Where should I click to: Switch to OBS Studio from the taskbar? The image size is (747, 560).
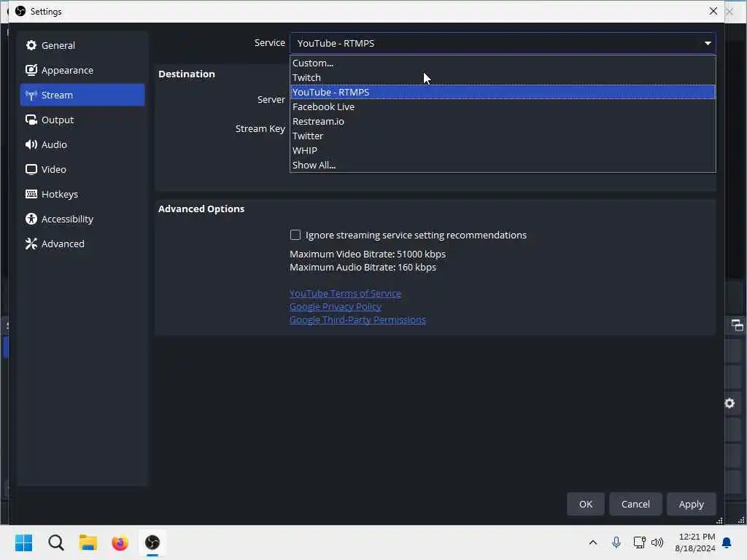152,542
